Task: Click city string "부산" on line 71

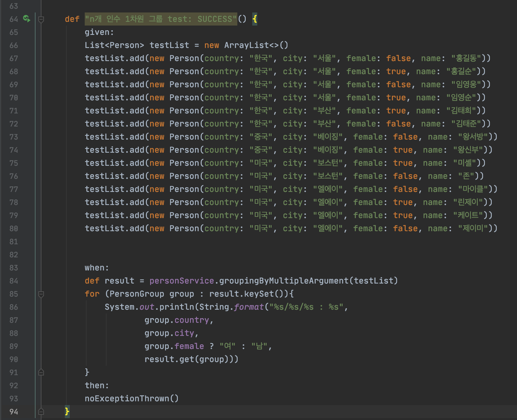Action: 325,111
